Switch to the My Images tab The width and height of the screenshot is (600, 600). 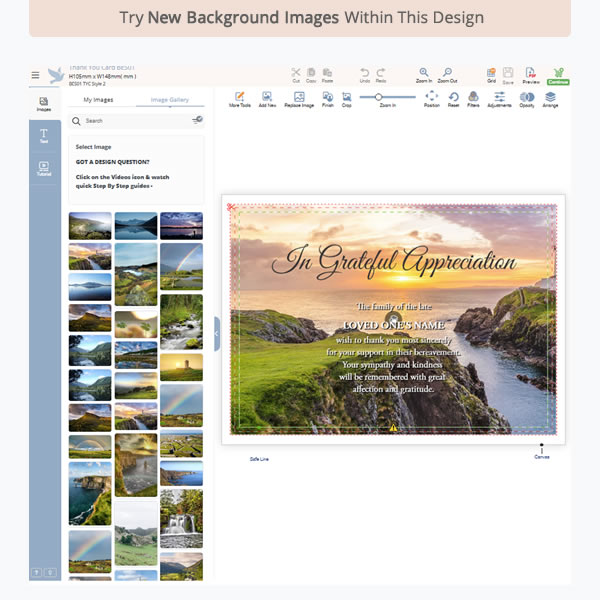click(x=98, y=100)
